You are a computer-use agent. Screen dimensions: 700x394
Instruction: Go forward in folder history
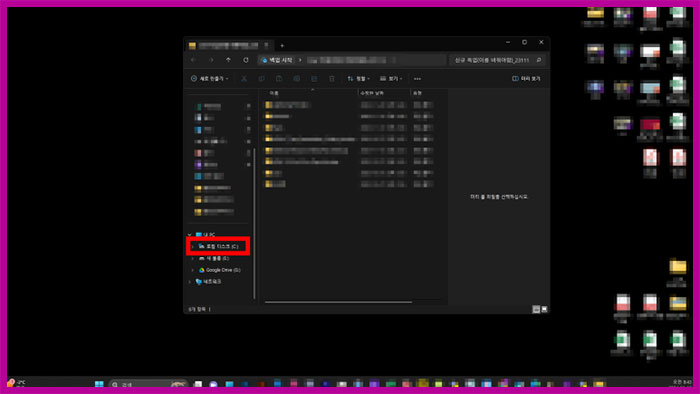[x=211, y=60]
